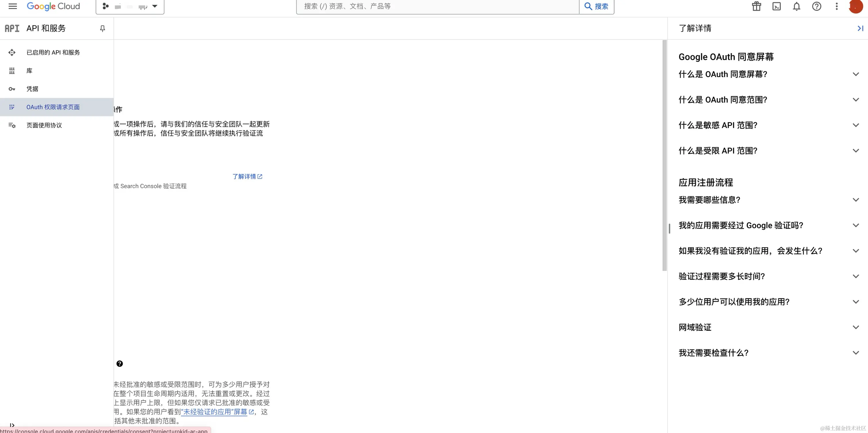
Task: Open the three-dot settings menu
Action: click(x=837, y=6)
